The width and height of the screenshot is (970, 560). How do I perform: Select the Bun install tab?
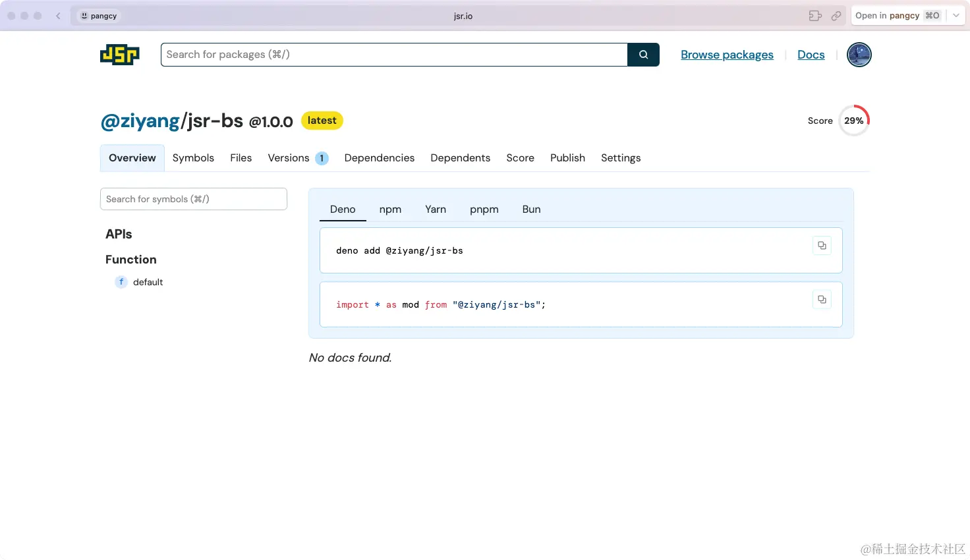(x=531, y=210)
